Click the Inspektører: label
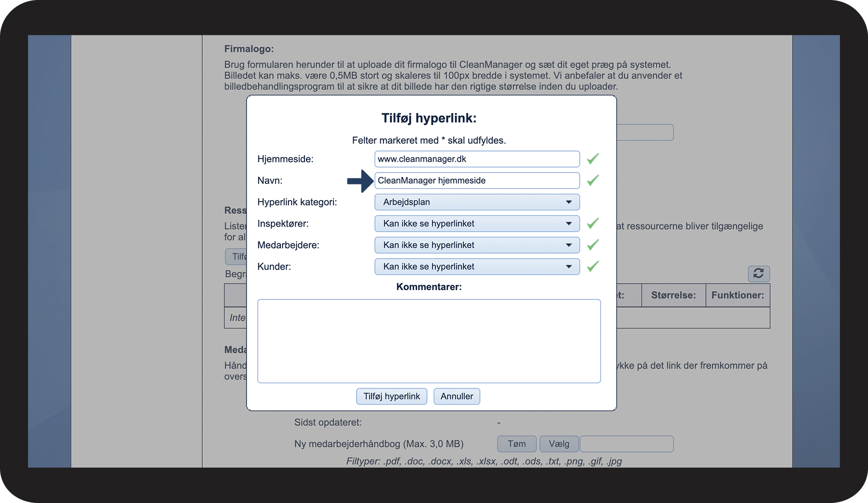The height and width of the screenshot is (503, 868). pos(283,224)
